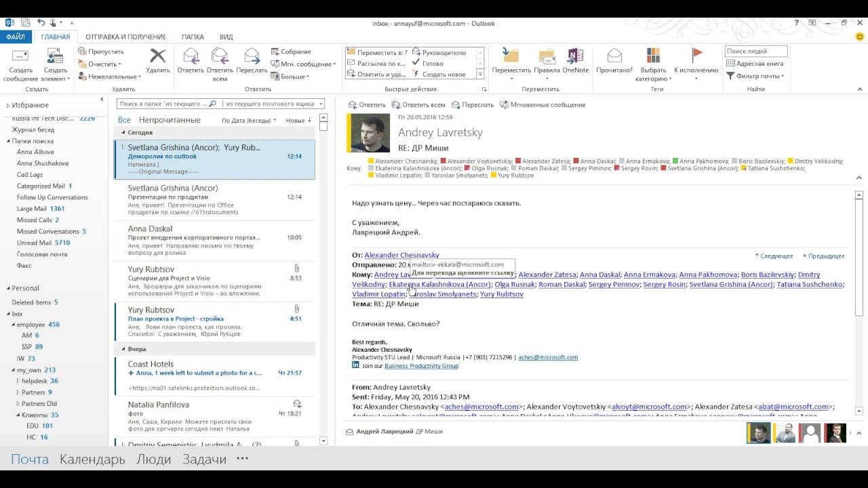Viewport: 868px width, 488px height.
Task: Select the helpdesk 36 folder
Action: pos(39,381)
